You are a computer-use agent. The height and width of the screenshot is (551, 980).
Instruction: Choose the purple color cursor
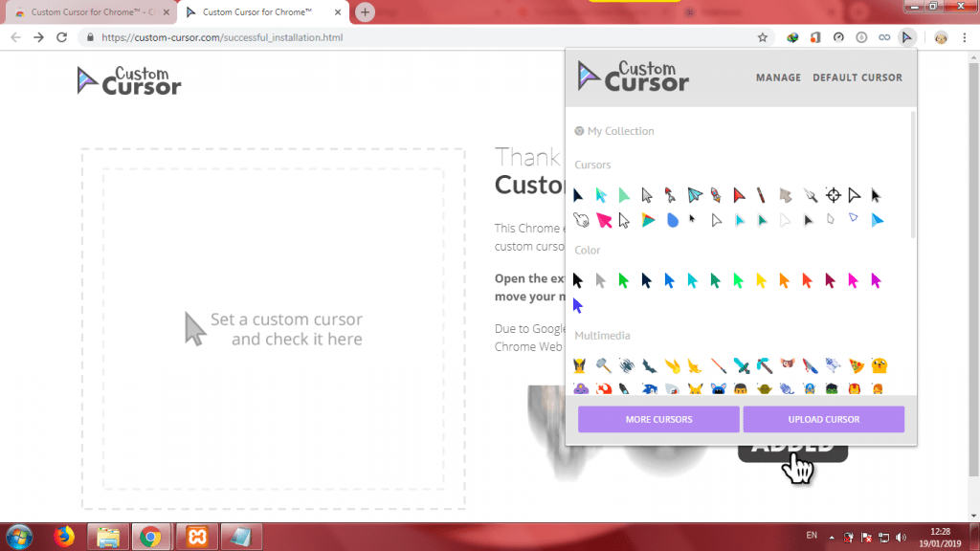tap(578, 306)
